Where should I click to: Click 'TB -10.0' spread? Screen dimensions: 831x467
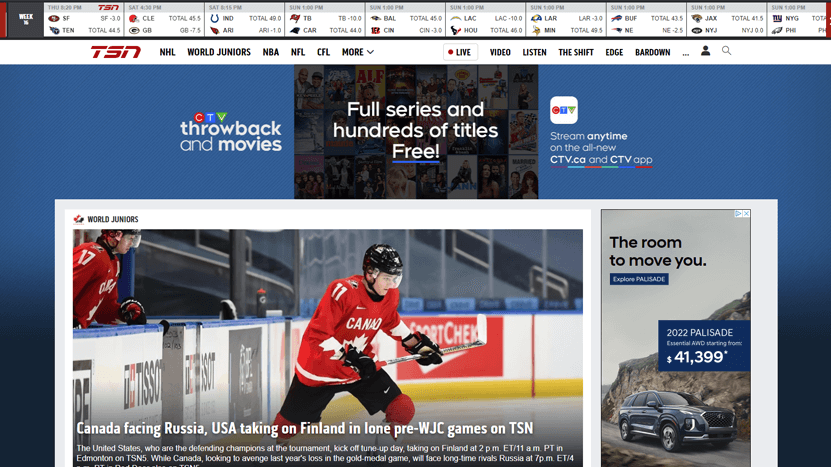point(350,19)
